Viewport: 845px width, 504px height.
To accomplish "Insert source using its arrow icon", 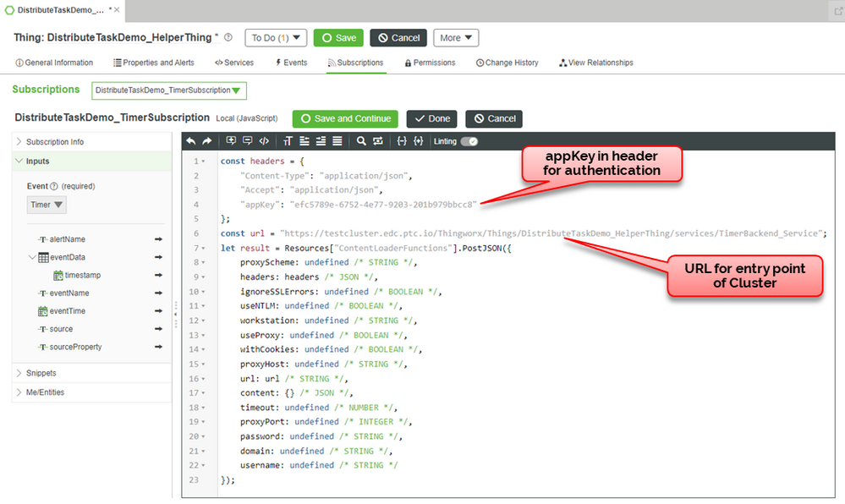I will 158,329.
